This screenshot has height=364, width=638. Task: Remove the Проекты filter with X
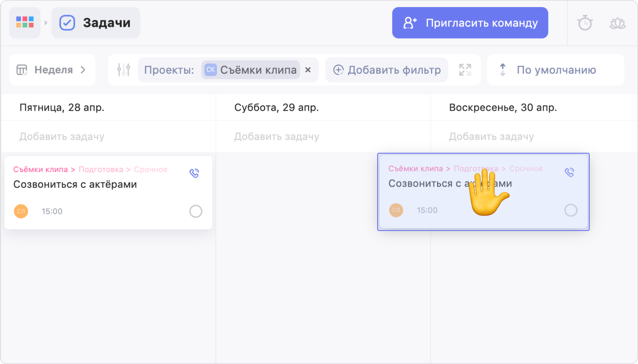coord(308,70)
